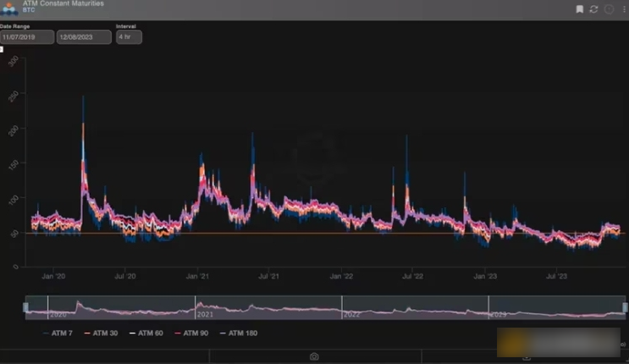The width and height of the screenshot is (629, 364).
Task: Toggle the ATM 180 legend entry
Action: click(237, 334)
